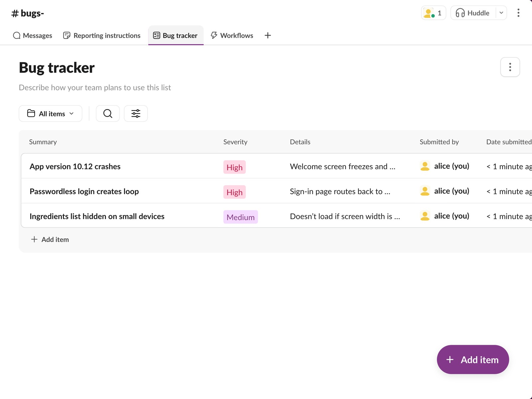Click the purple Add item button

(x=472, y=359)
